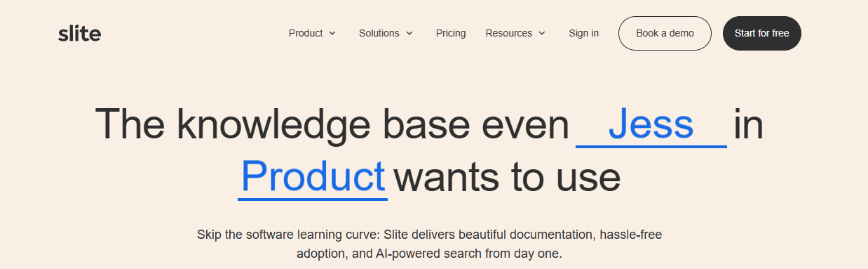Click the text "wants to use"
This screenshot has height=269, width=868.
pyautogui.click(x=507, y=177)
